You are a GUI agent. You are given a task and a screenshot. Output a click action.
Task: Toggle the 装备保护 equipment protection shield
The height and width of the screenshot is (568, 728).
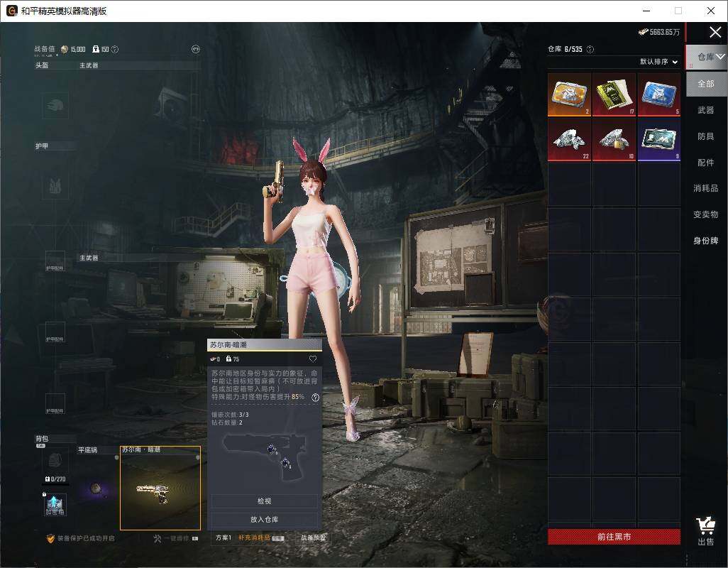tap(50, 538)
